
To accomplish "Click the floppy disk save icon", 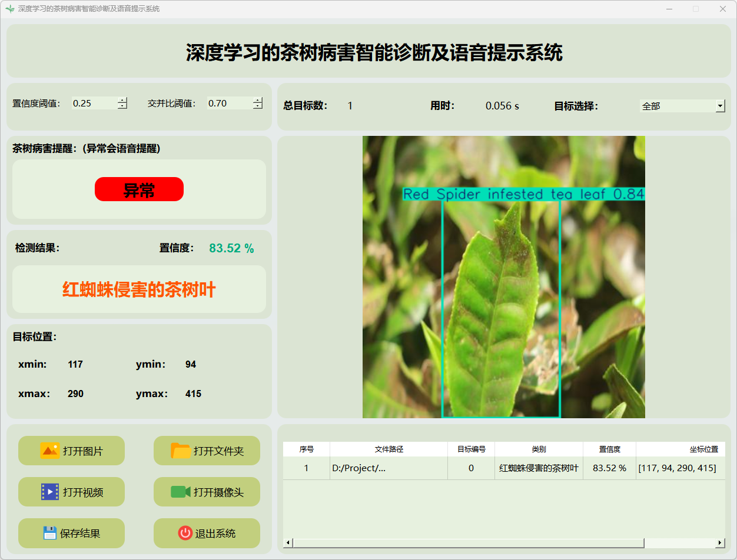I will [49, 533].
